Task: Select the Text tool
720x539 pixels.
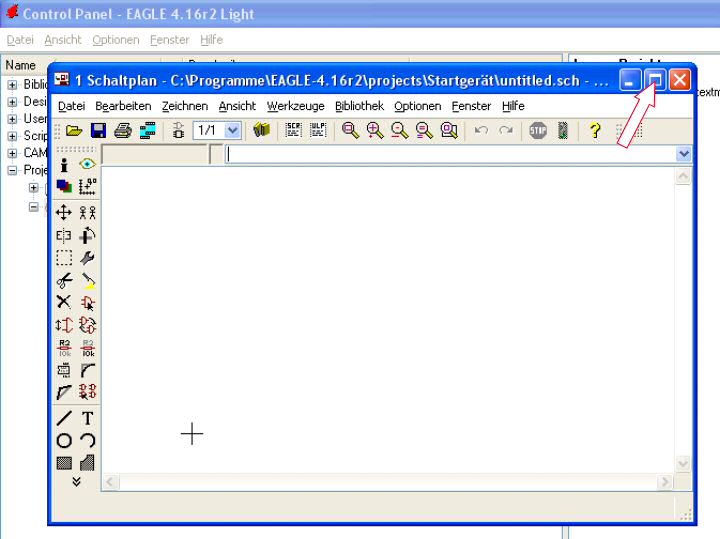Action: point(87,418)
